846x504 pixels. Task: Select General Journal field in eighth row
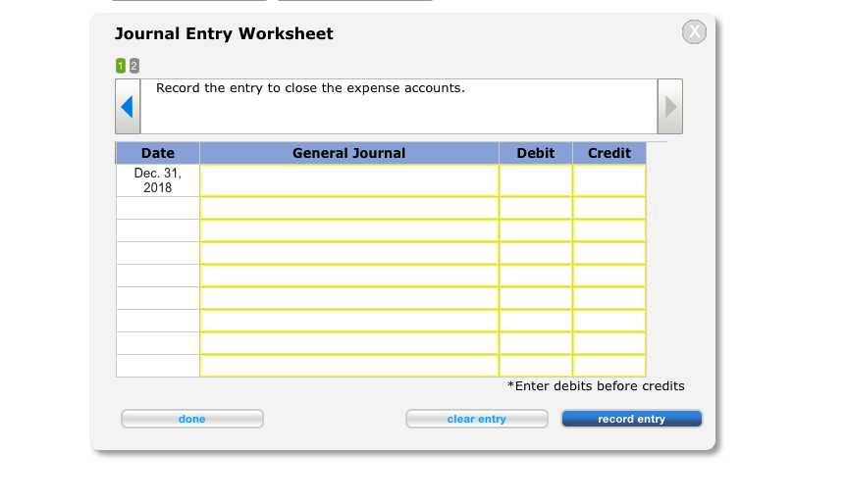(x=349, y=344)
